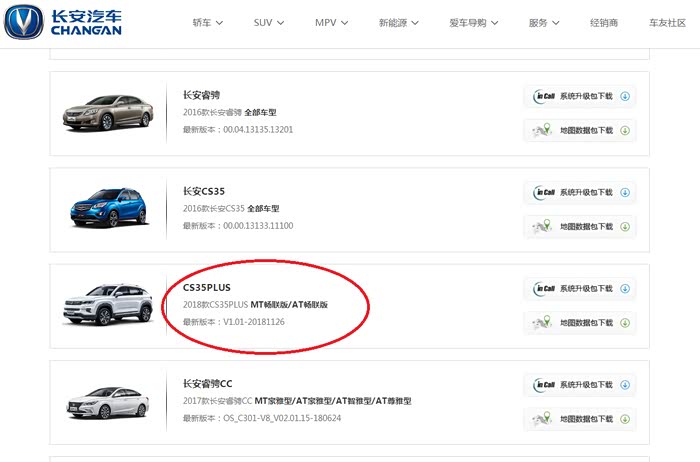
Task: Click green download arrow for 长安CS35 map data
Action: (625, 227)
